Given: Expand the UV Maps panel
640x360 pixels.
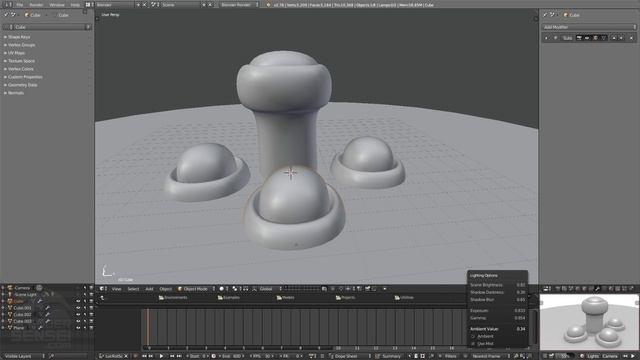Looking at the screenshot, I should [16, 53].
